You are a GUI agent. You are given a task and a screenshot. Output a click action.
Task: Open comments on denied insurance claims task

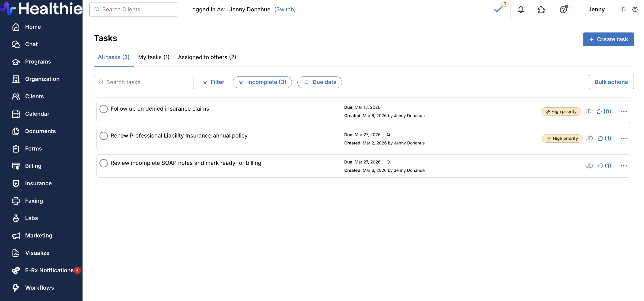[x=604, y=112]
